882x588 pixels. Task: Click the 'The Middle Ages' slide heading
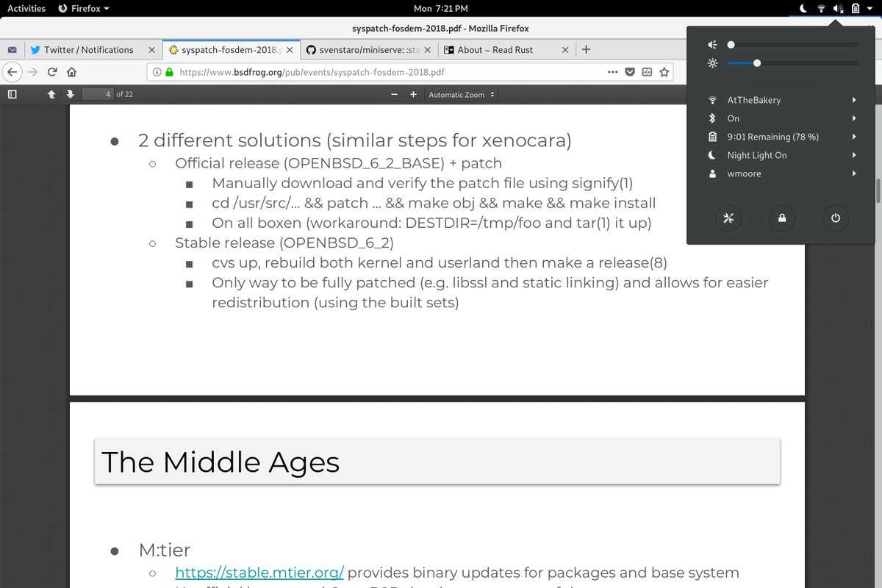pyautogui.click(x=220, y=462)
